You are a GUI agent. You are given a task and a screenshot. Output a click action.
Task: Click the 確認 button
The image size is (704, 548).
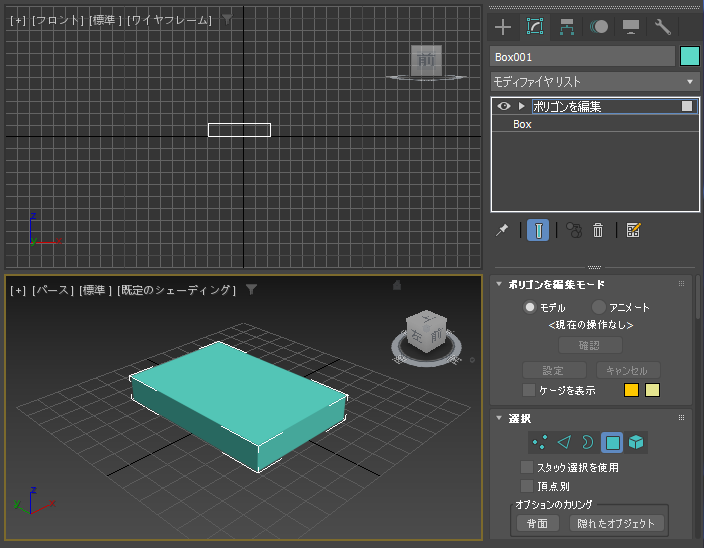590,345
